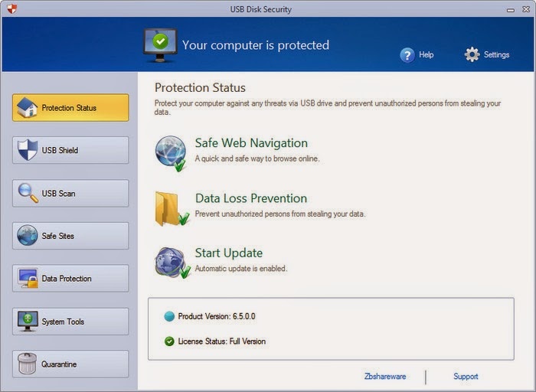Click the globe icon on Safe Sites
The height and width of the screenshot is (392, 536).
pyautogui.click(x=28, y=236)
